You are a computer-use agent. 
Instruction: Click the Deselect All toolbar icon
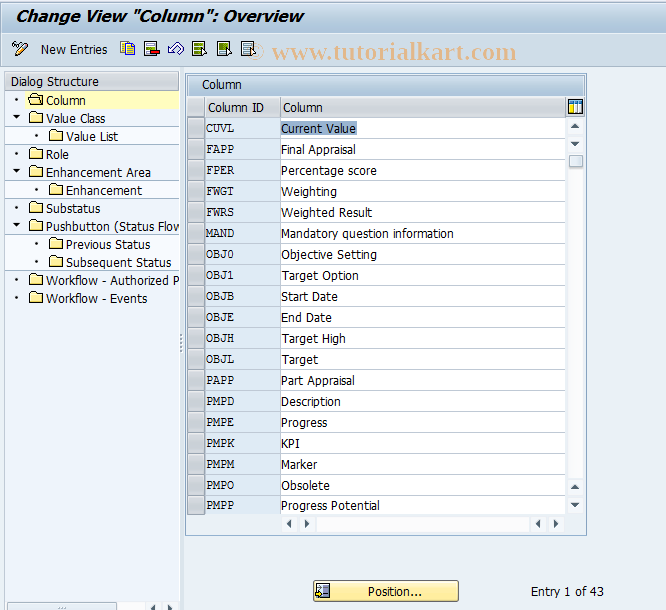[x=248, y=49]
